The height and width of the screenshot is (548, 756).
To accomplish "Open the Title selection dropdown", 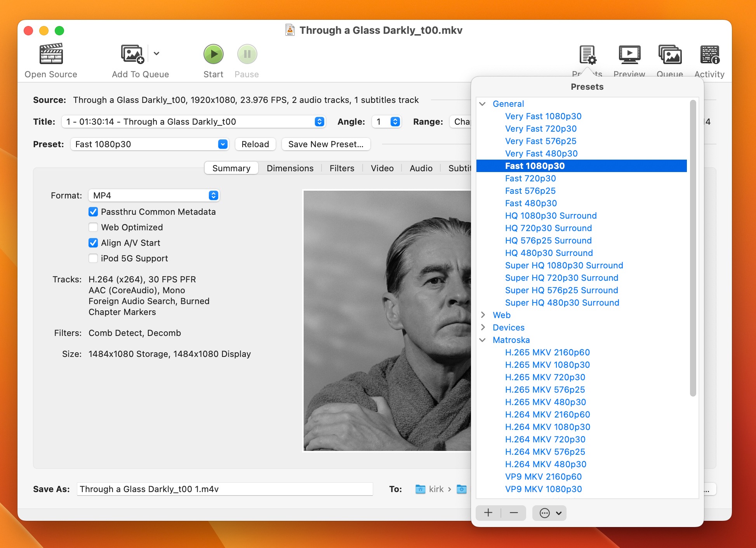I will (193, 122).
